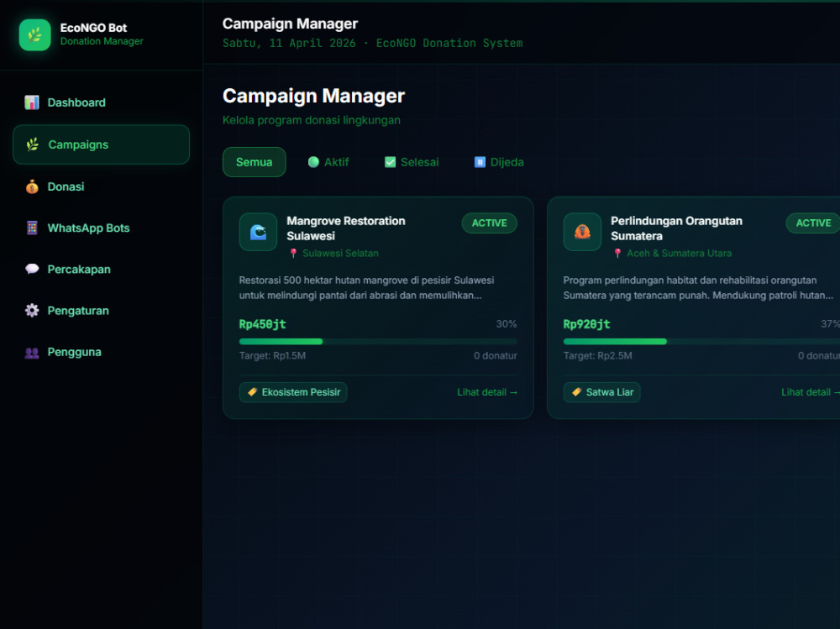Open Lihat detail for the Mangrove Restoration campaign

(487, 392)
